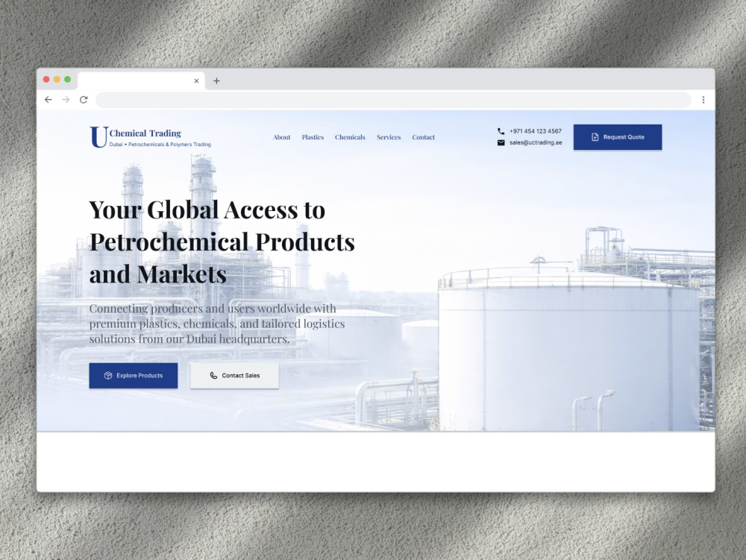Click the Explore Products button
The height and width of the screenshot is (560, 746).
[x=134, y=376]
